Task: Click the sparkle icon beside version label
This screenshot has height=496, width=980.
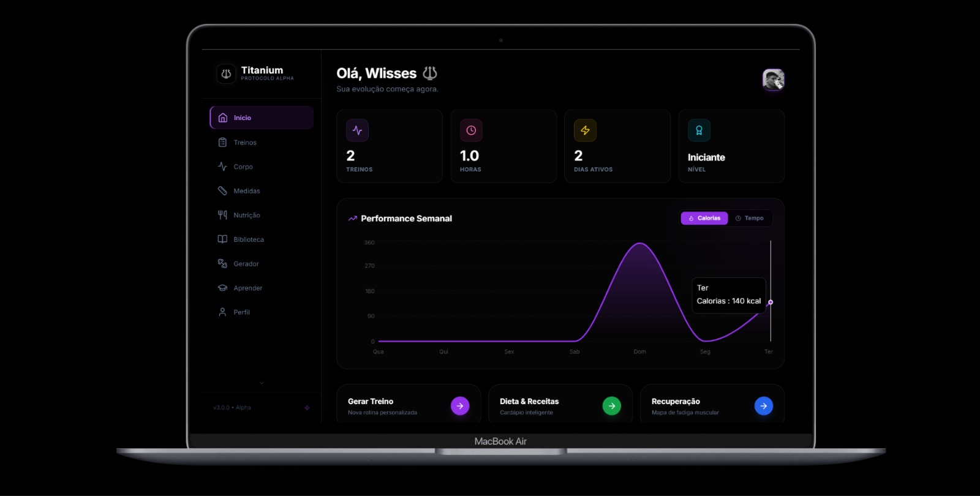Action: pyautogui.click(x=307, y=408)
